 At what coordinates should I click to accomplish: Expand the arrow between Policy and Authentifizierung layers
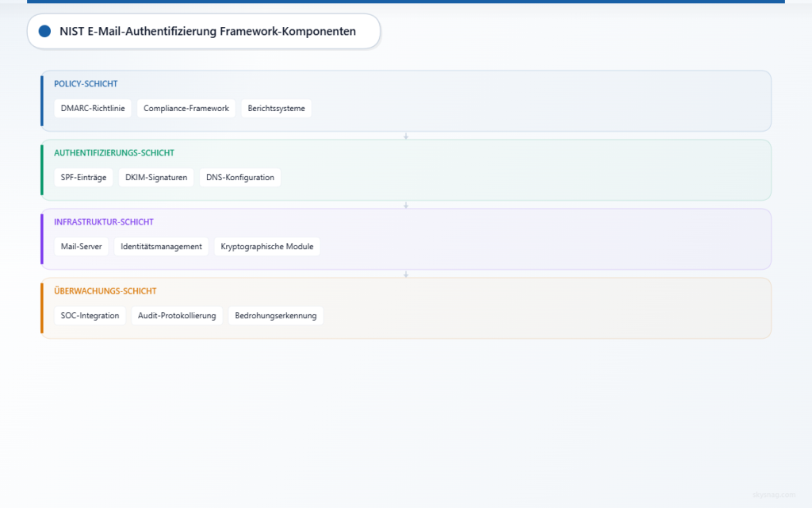point(406,135)
